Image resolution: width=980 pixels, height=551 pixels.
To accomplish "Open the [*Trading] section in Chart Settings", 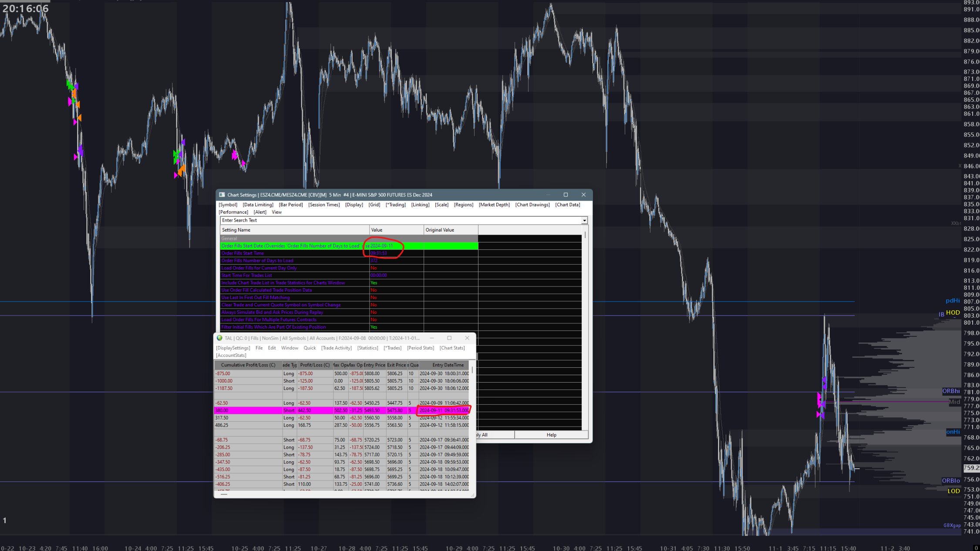I will pos(395,205).
